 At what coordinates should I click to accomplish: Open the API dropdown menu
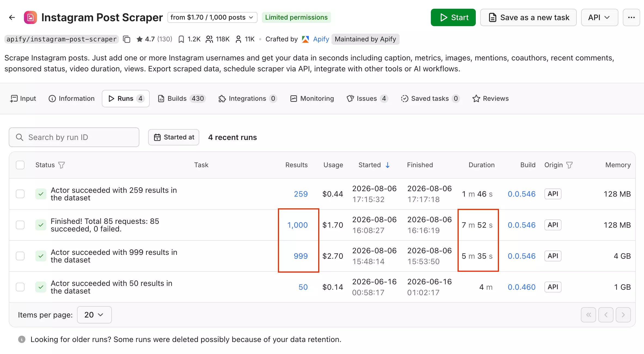pos(600,17)
